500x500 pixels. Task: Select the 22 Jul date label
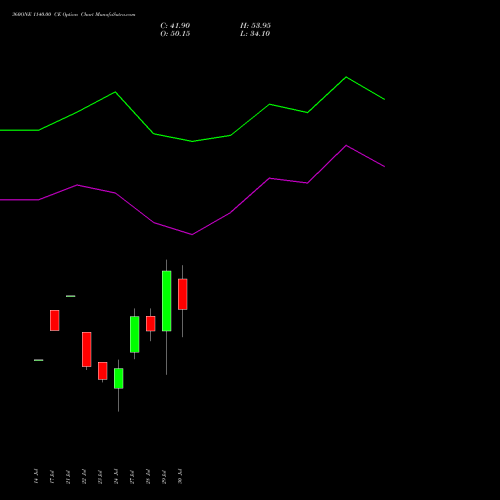[84, 476]
